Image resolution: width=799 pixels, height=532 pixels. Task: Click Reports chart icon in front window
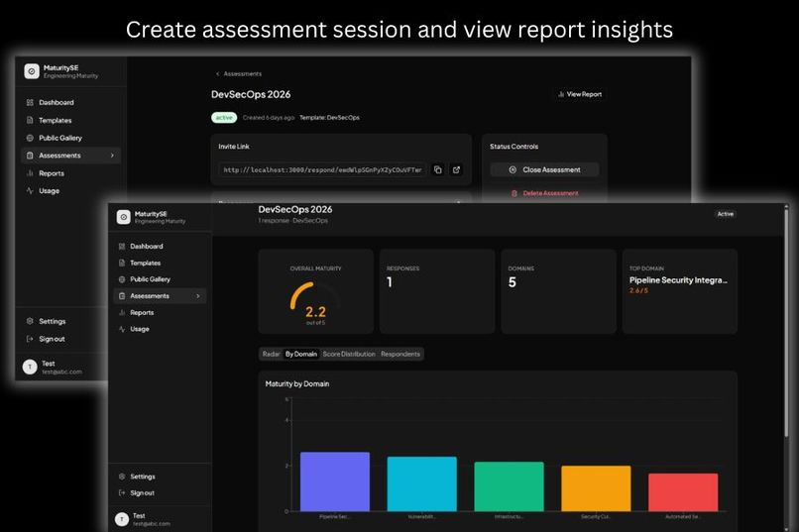coord(122,313)
